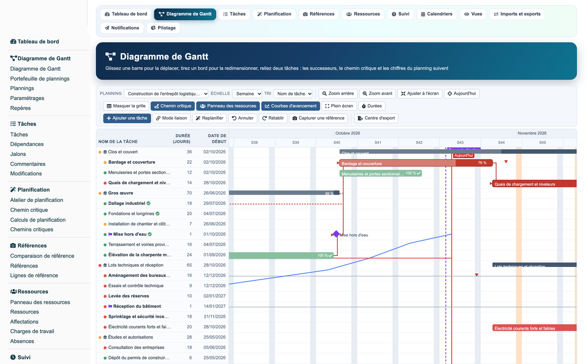
Task: Click the Replanifier button
Action: (209, 118)
